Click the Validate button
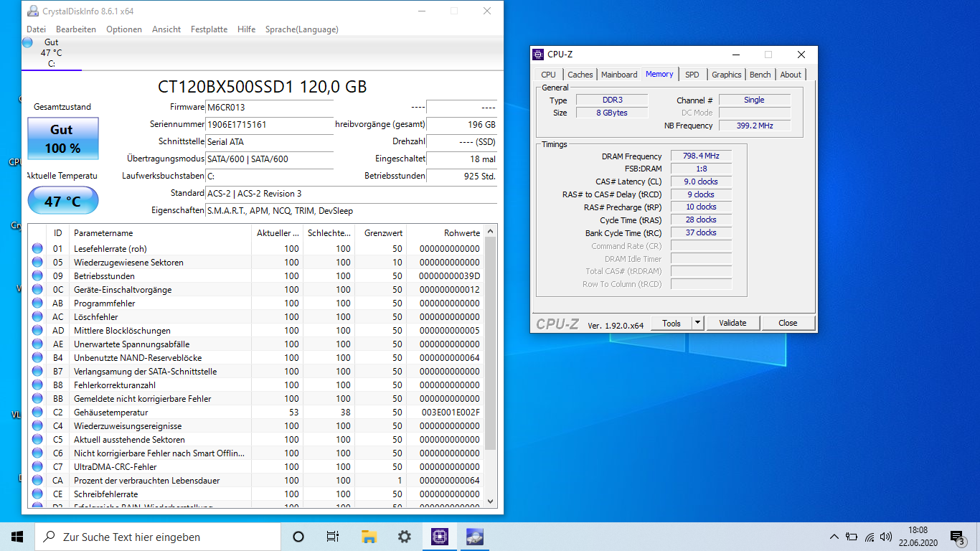 (x=732, y=323)
